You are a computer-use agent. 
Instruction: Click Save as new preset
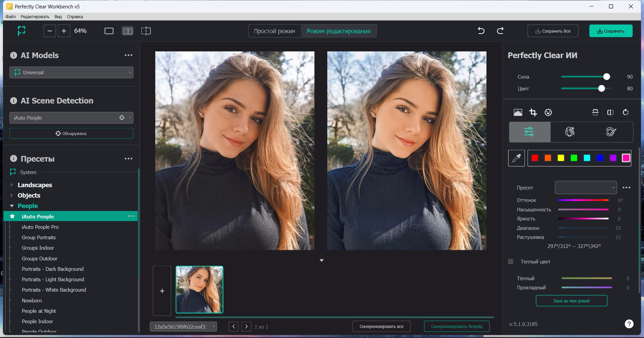[571, 301]
